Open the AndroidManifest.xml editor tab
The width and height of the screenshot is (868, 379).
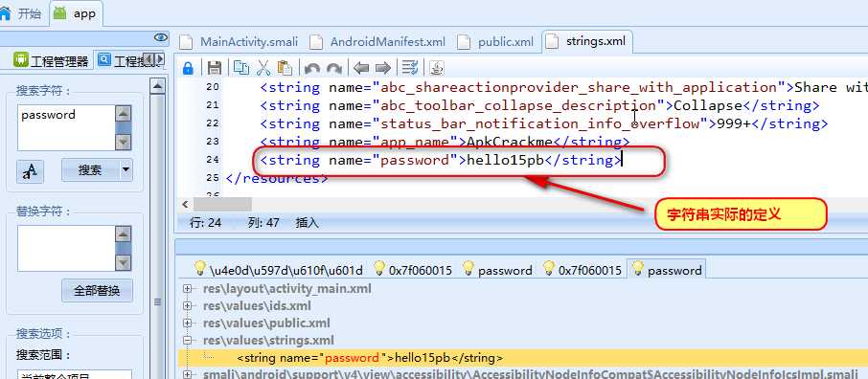click(x=378, y=41)
